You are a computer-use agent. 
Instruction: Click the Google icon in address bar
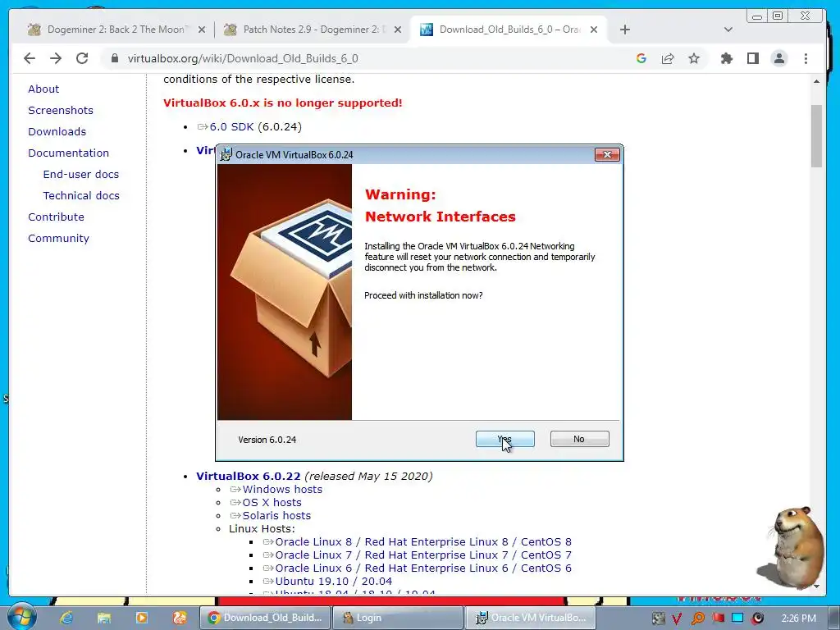pos(641,58)
